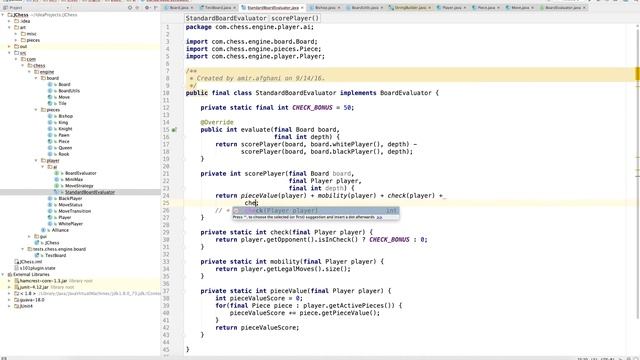This screenshot has width=640, height=360.
Task: Click CHECK_BONUS constant on line 12
Action: pyautogui.click(x=312, y=108)
